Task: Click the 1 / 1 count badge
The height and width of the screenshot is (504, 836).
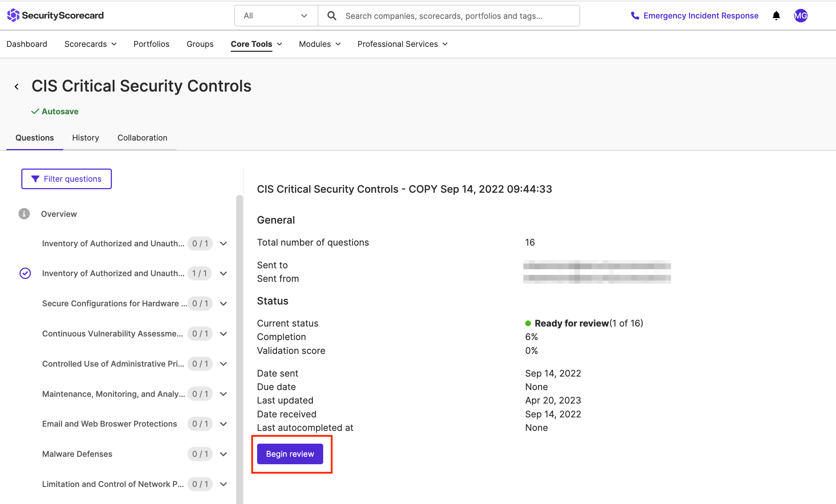Action: (200, 273)
